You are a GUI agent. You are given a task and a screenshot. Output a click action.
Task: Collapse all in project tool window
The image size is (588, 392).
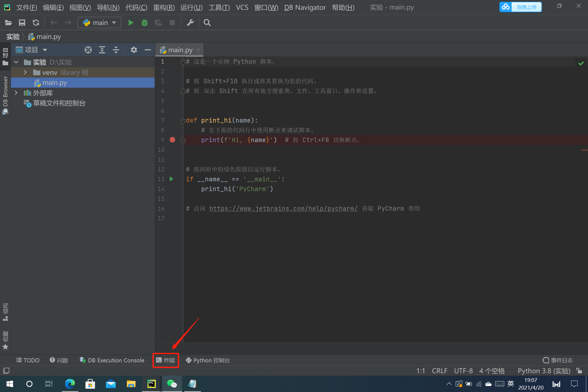[x=116, y=50]
